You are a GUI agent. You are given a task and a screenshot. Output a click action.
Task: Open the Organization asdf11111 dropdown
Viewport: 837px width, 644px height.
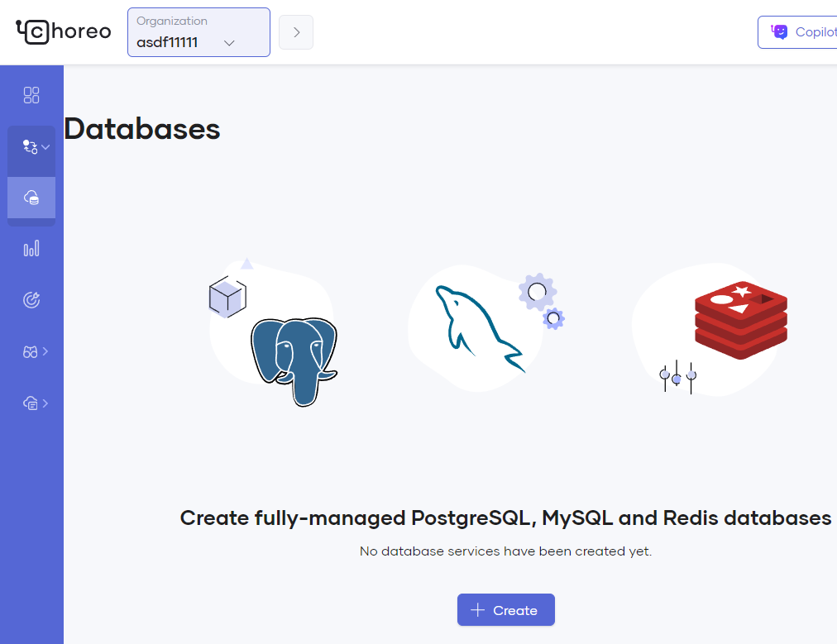point(198,32)
